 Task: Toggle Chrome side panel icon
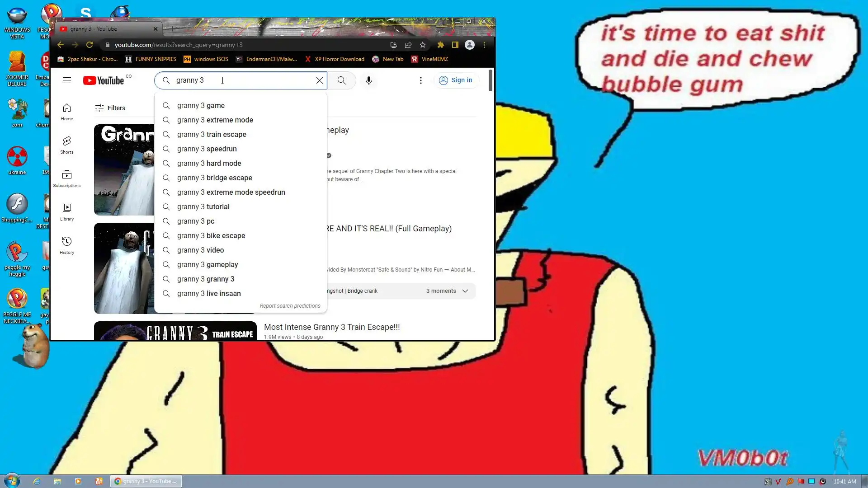coord(455,45)
